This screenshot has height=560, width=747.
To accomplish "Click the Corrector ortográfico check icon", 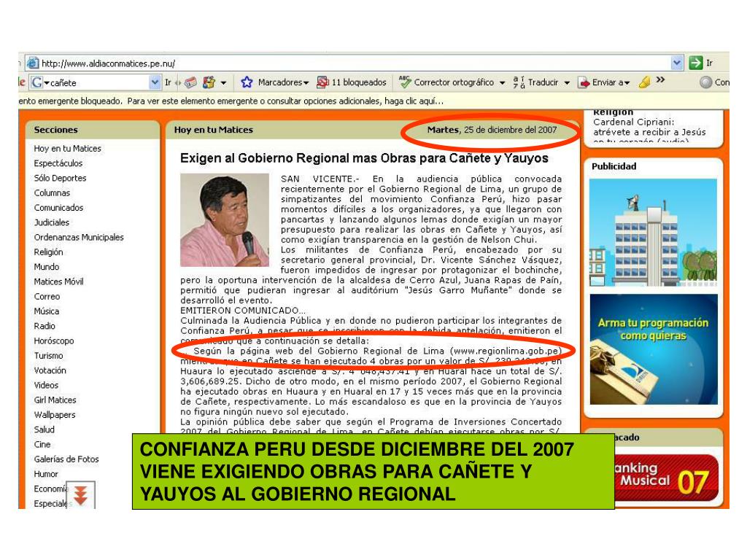I will click(404, 82).
